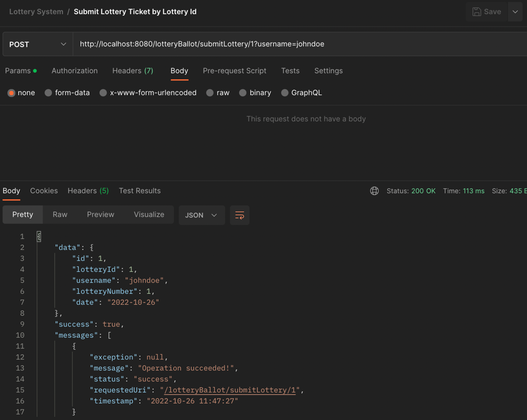Switch to the Params tab
This screenshot has width=527, height=420.
pyautogui.click(x=21, y=71)
